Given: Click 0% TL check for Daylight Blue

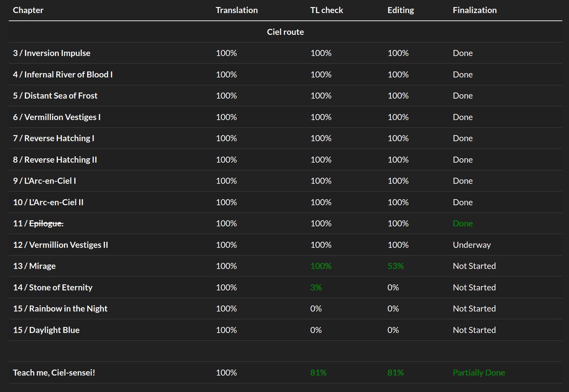Looking at the screenshot, I should (316, 330).
